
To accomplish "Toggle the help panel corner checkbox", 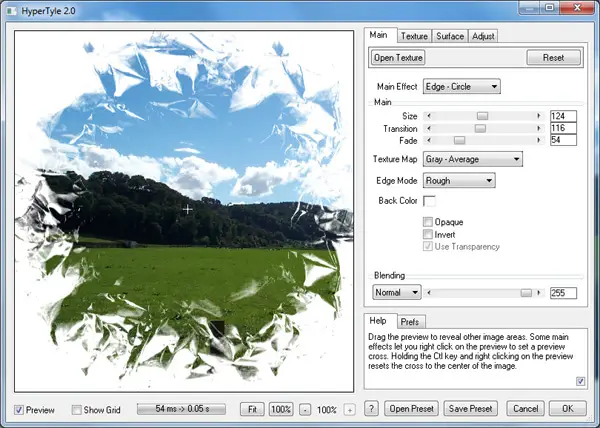I will [580, 381].
